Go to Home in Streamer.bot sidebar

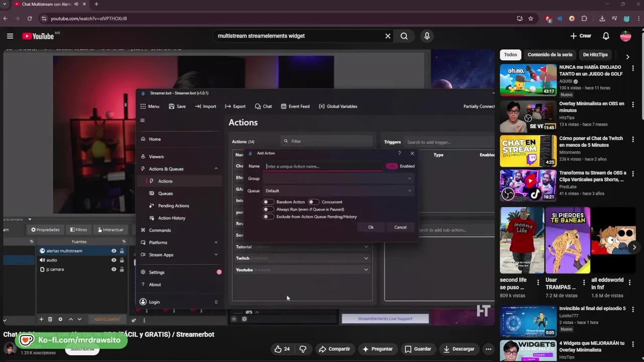click(x=151, y=139)
